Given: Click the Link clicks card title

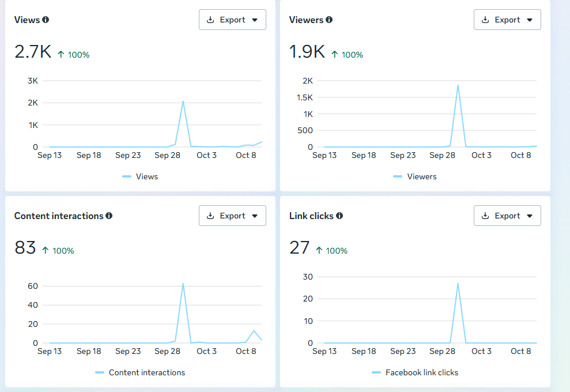Looking at the screenshot, I should tap(311, 216).
